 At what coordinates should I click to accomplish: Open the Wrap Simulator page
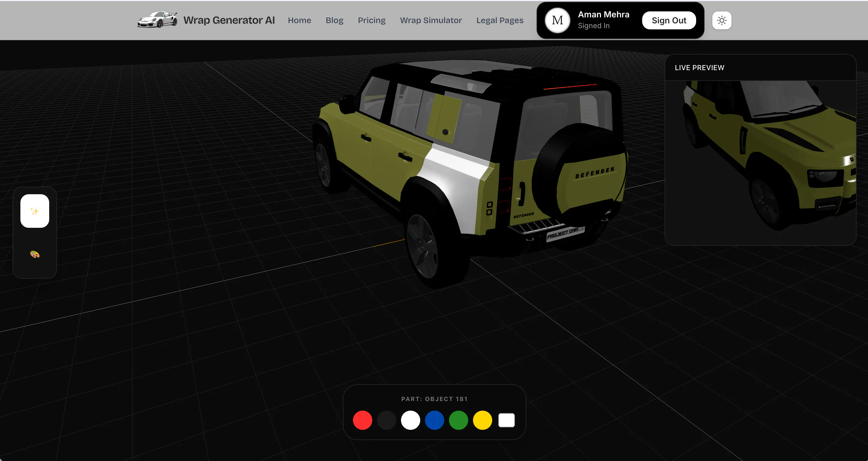pos(431,20)
